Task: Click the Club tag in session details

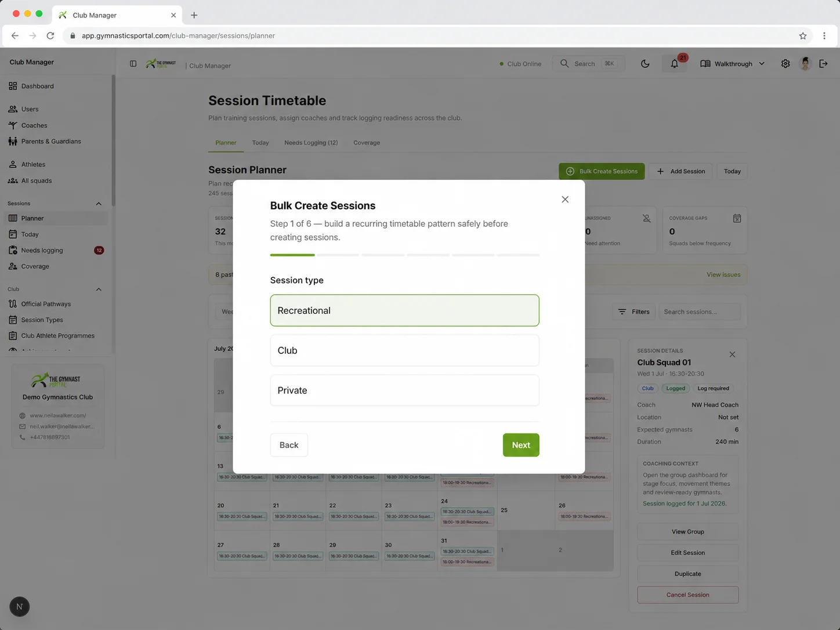Action: [x=647, y=389]
